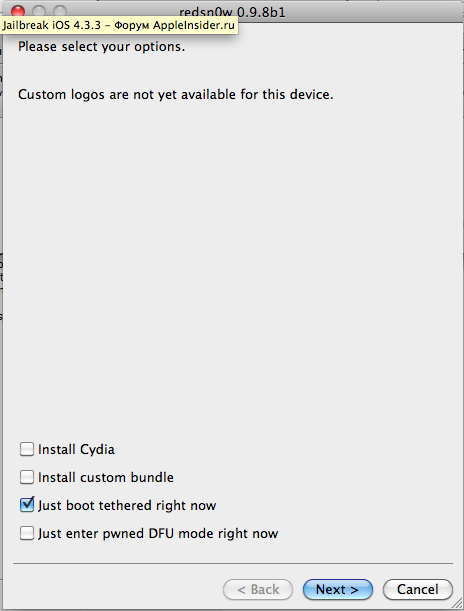Viewport: 464px width, 611px height.
Task: Uncheck Just boot tethered right now box
Action: click(27, 505)
